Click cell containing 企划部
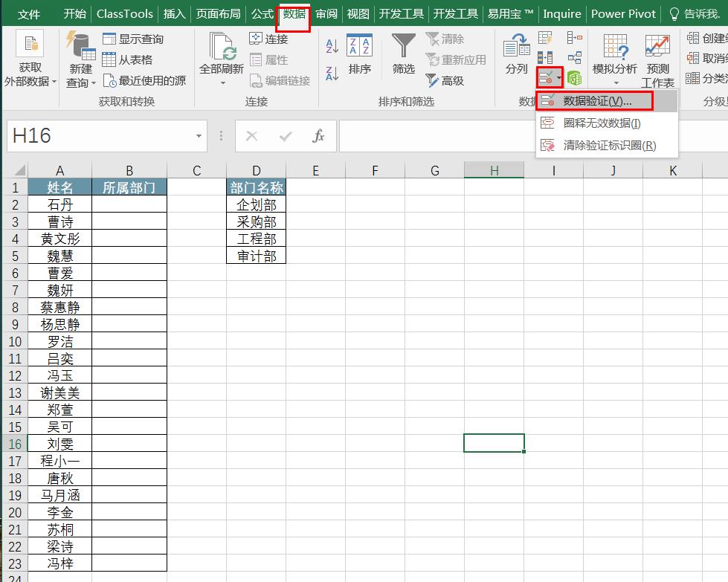Screen dimensions: 728x582 [x=257, y=204]
